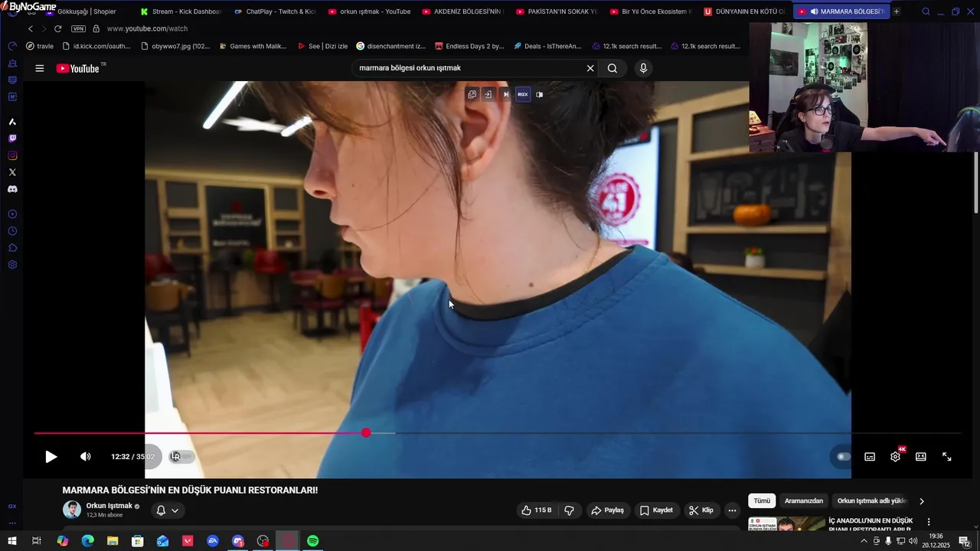Start voice search with the microphone
Screen dimensions: 980x551
click(x=643, y=68)
